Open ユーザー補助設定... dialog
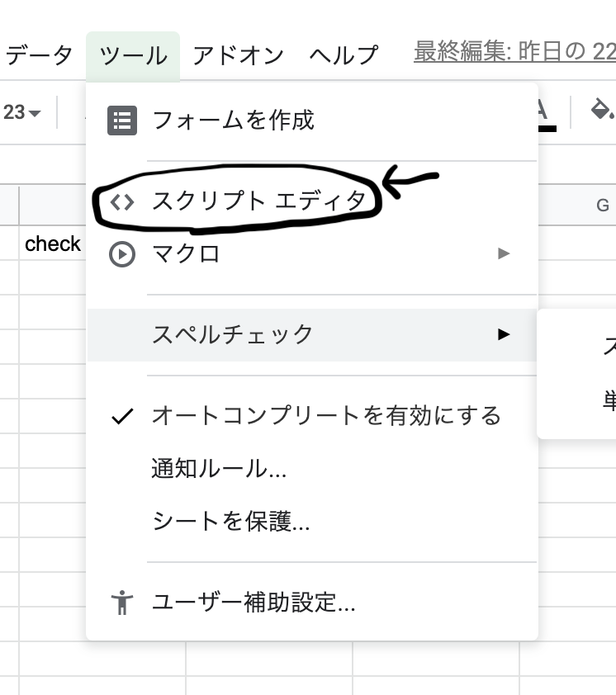The image size is (616, 695). click(312, 603)
